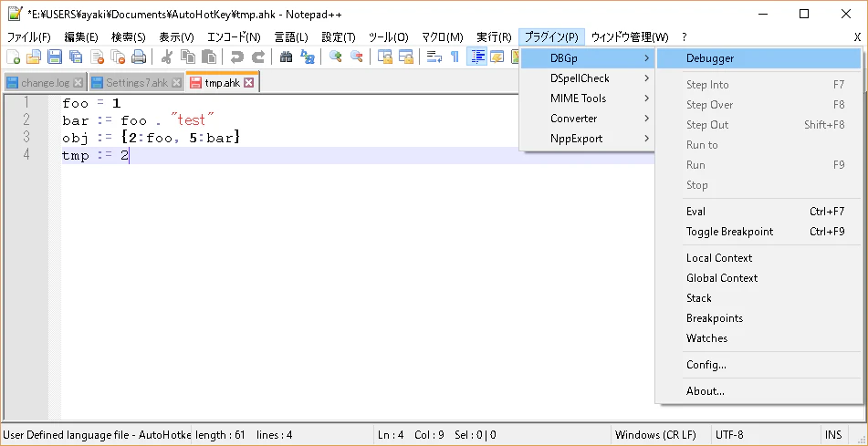Click the Find binoculars icon
Image resolution: width=868 pixels, height=446 pixels.
287,57
